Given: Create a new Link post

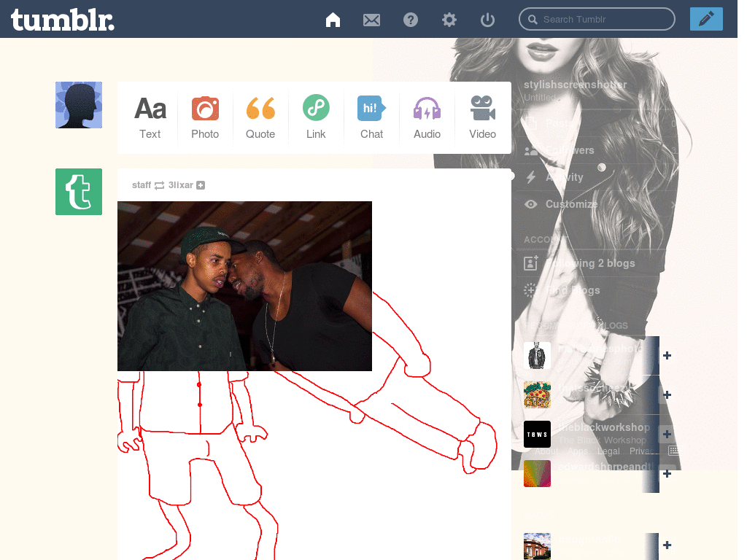Looking at the screenshot, I should (x=316, y=117).
